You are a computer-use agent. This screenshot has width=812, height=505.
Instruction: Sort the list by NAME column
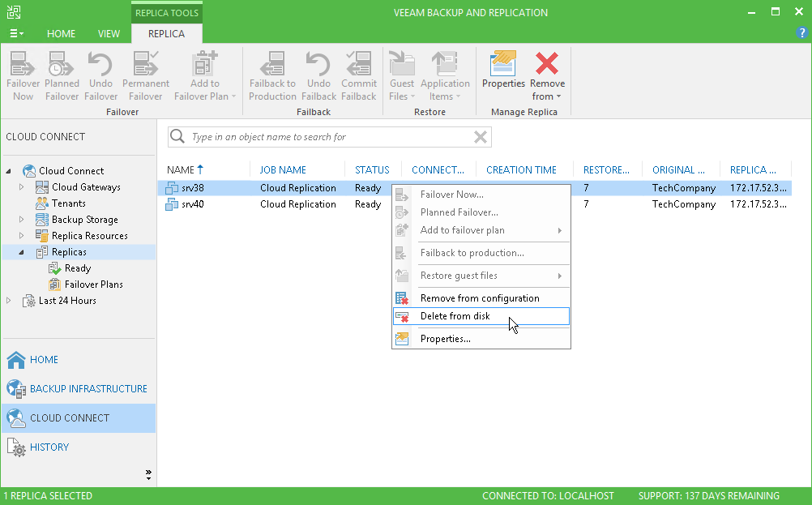coord(180,170)
